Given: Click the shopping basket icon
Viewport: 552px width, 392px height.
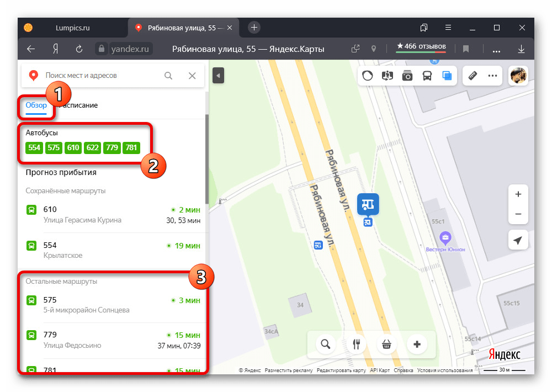Looking at the screenshot, I should click(x=386, y=345).
